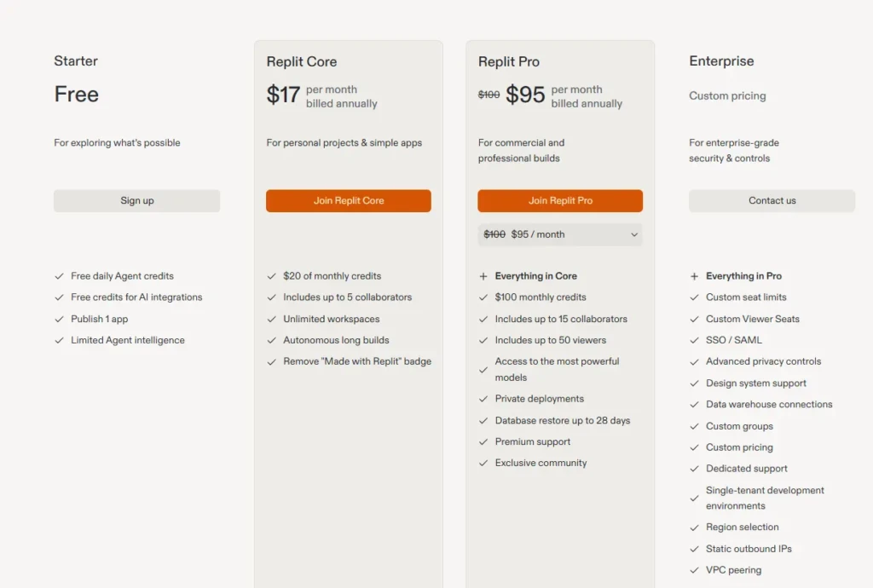Click the plus icon before Everything in Core
Viewport: 873px width, 588px height.
[x=483, y=276]
